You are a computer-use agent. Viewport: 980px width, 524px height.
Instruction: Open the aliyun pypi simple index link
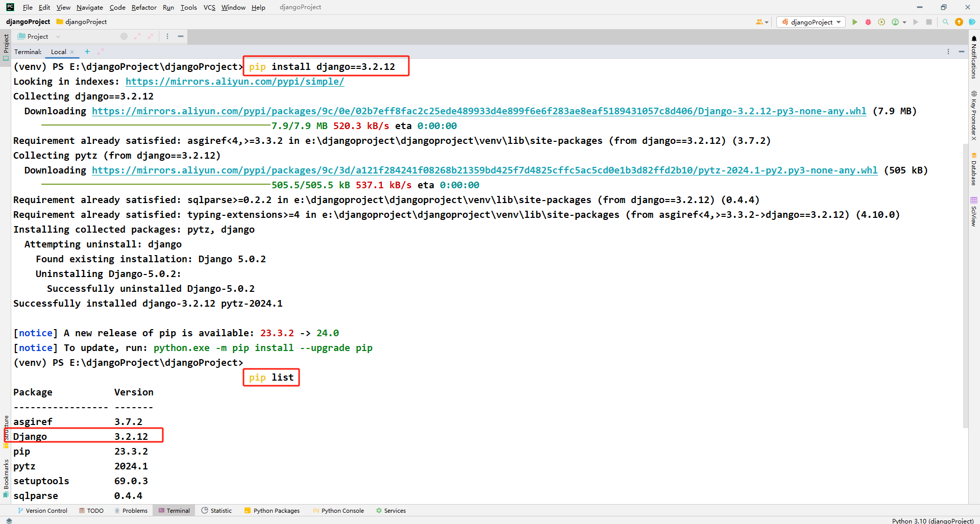pyautogui.click(x=235, y=82)
